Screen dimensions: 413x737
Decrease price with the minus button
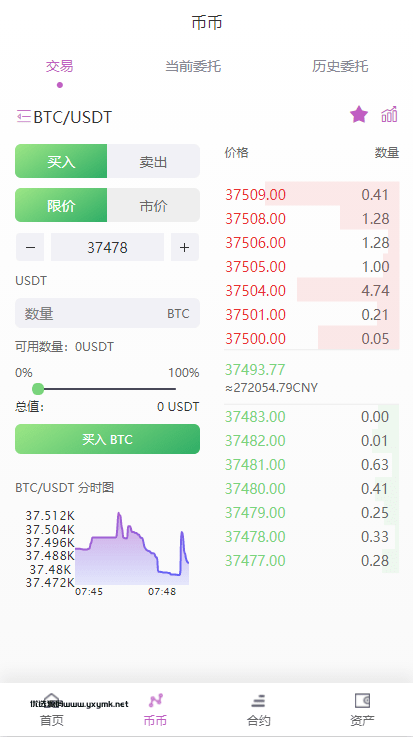pyautogui.click(x=30, y=247)
